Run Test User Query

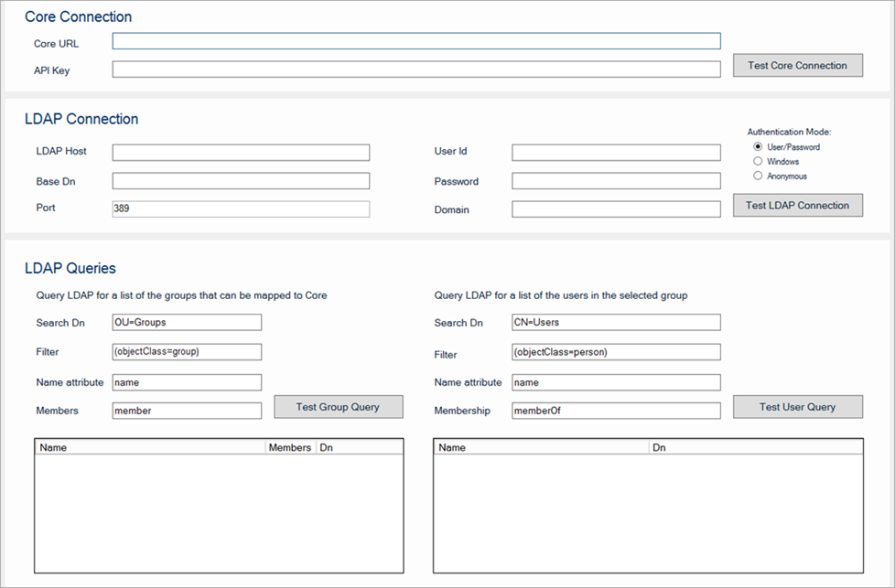797,407
